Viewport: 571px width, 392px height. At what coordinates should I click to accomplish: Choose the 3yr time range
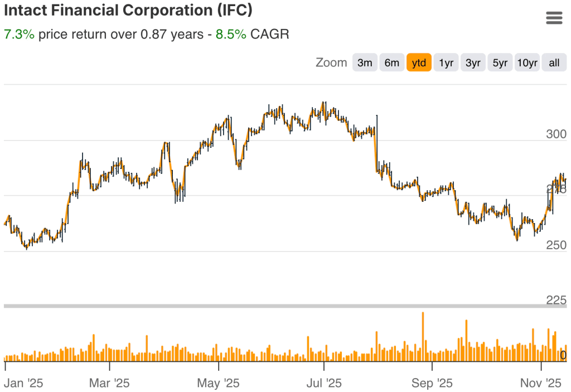point(472,62)
